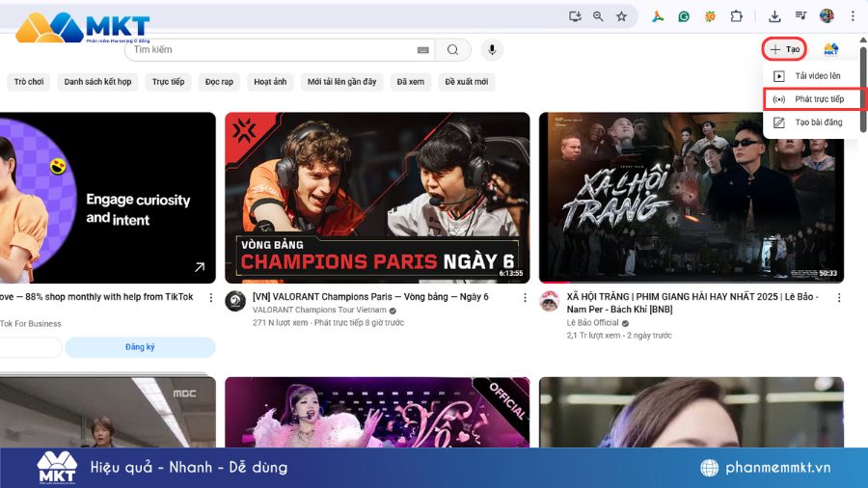
Task: Open Chrome three-dot menu
Action: (853, 16)
